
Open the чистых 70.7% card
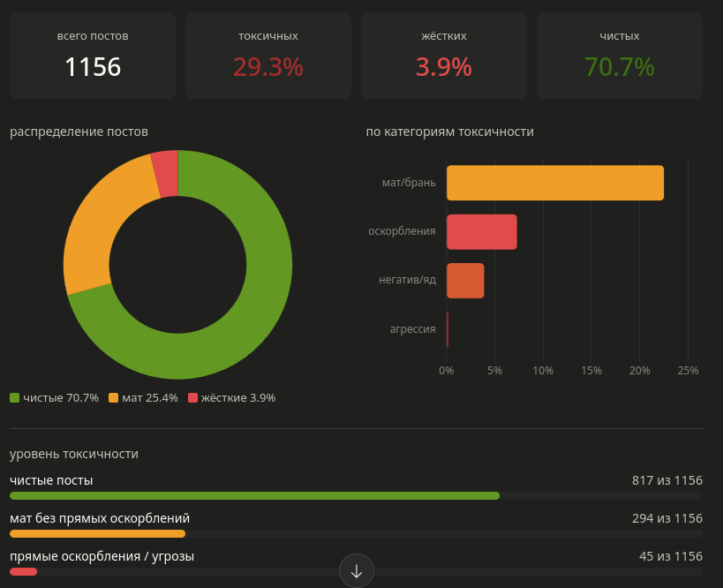(x=620, y=56)
